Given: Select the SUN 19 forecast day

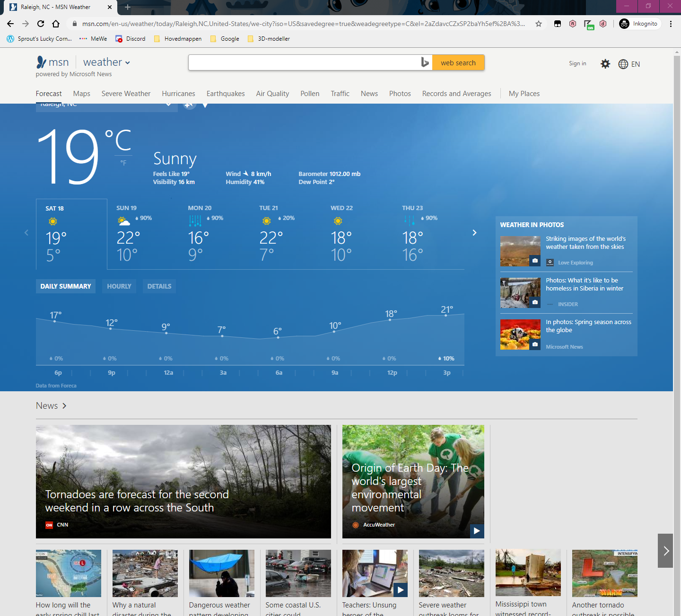Looking at the screenshot, I should 143,234.
